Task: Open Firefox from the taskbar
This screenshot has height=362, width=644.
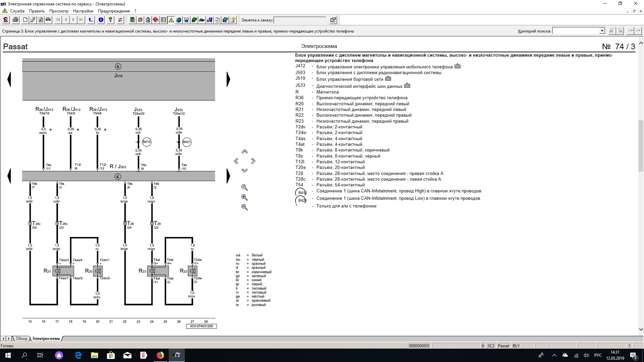Action: [160, 355]
